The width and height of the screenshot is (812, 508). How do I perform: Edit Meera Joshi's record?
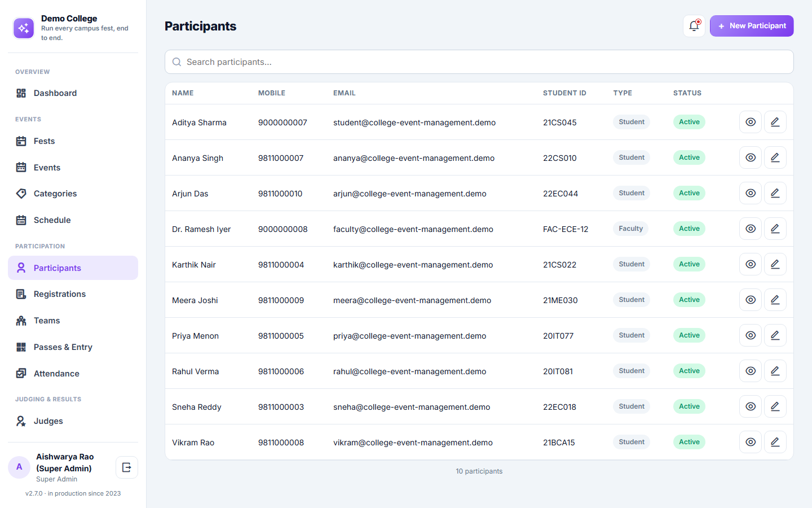(x=775, y=300)
